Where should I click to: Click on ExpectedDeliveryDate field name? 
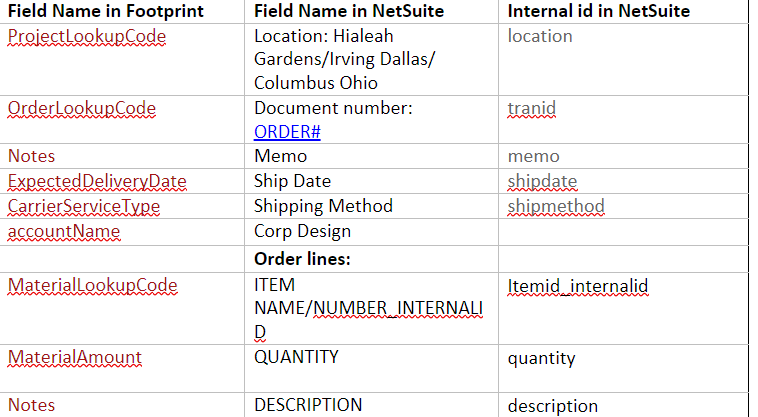[97, 181]
